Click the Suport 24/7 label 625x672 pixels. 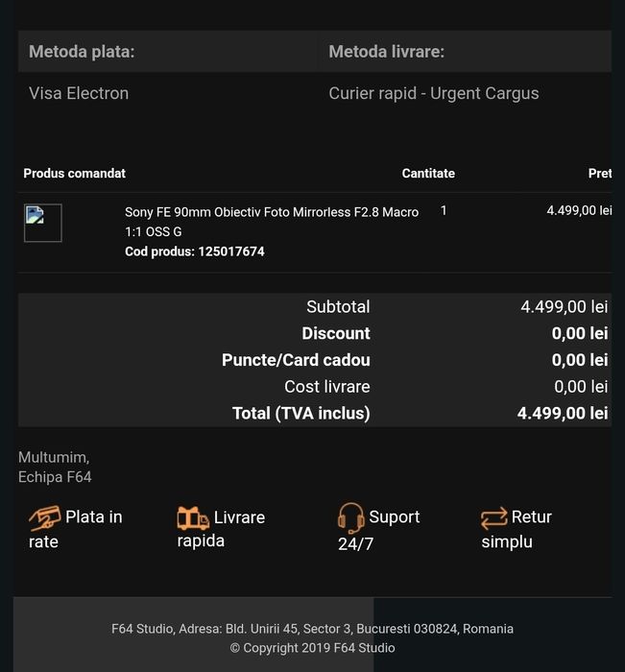[394, 518]
